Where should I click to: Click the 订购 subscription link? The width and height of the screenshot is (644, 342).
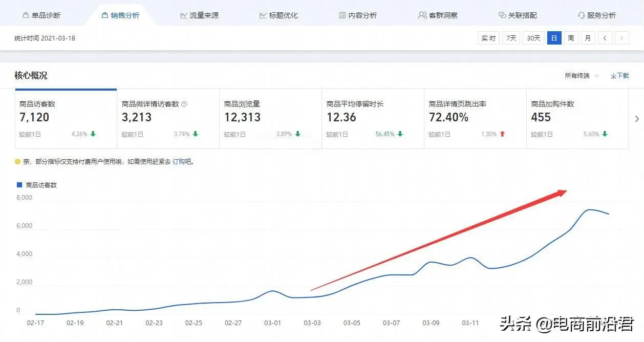178,162
